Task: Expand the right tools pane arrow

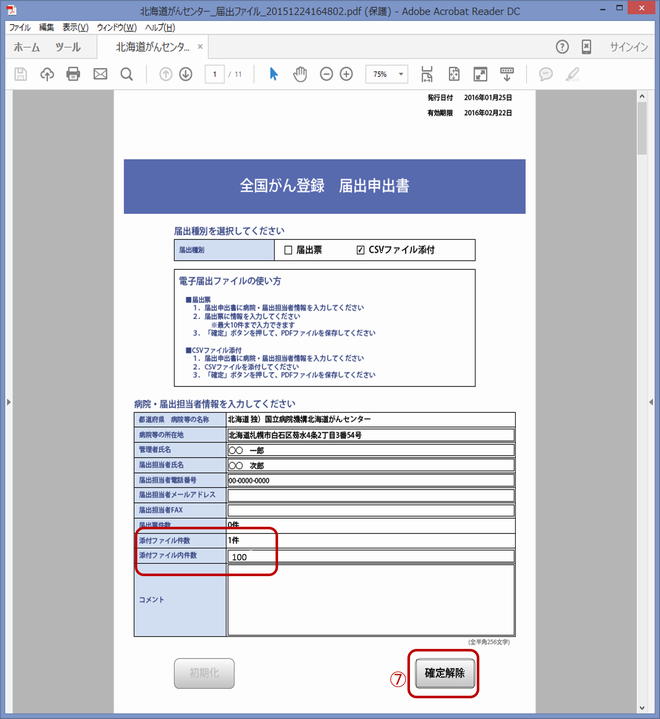Action: point(651,402)
